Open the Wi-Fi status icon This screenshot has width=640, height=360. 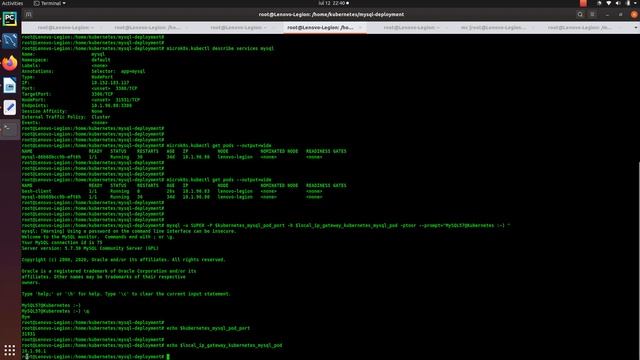(609, 3)
